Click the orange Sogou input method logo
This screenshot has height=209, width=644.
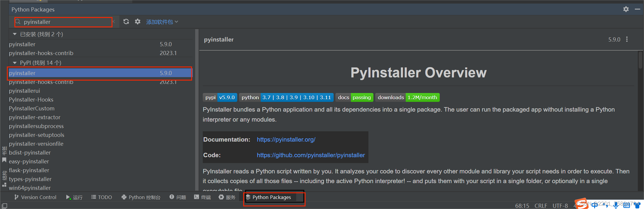tap(581, 204)
